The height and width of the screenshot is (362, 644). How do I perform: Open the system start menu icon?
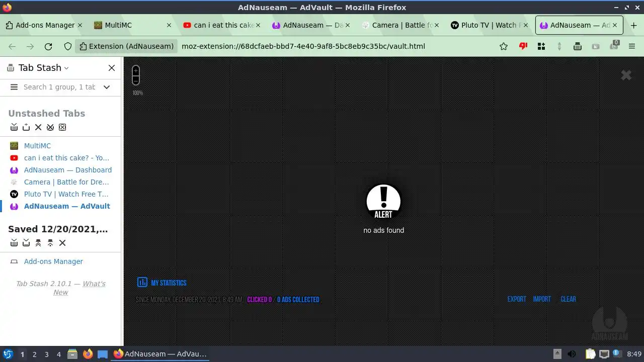8,354
